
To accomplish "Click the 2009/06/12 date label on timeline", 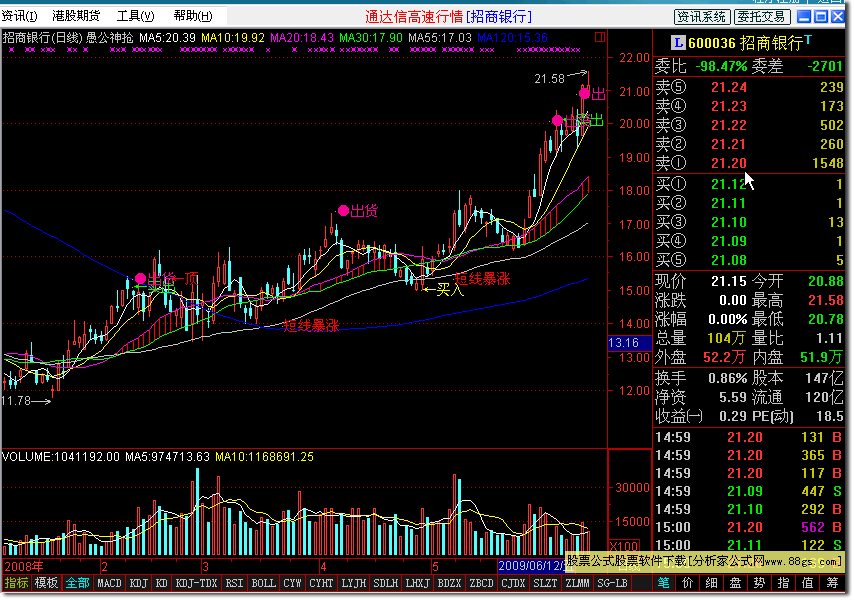I will point(531,566).
